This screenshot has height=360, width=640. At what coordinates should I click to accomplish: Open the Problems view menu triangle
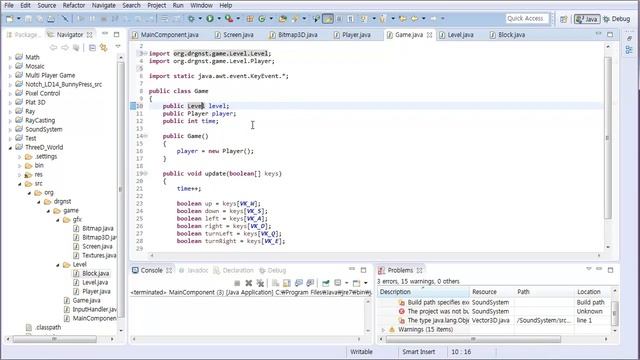pos(589,269)
